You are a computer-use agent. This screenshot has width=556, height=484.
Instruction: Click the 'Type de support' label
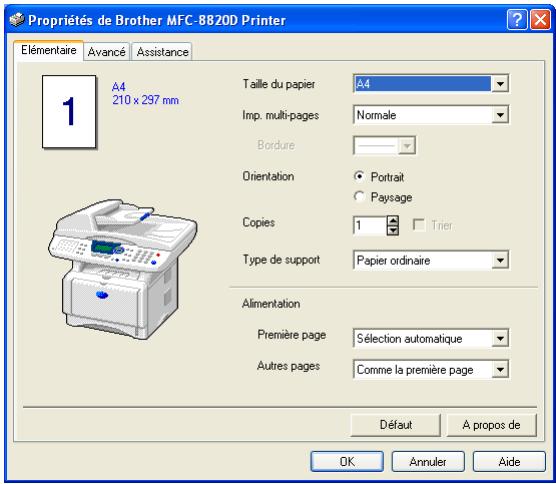pyautogui.click(x=281, y=260)
